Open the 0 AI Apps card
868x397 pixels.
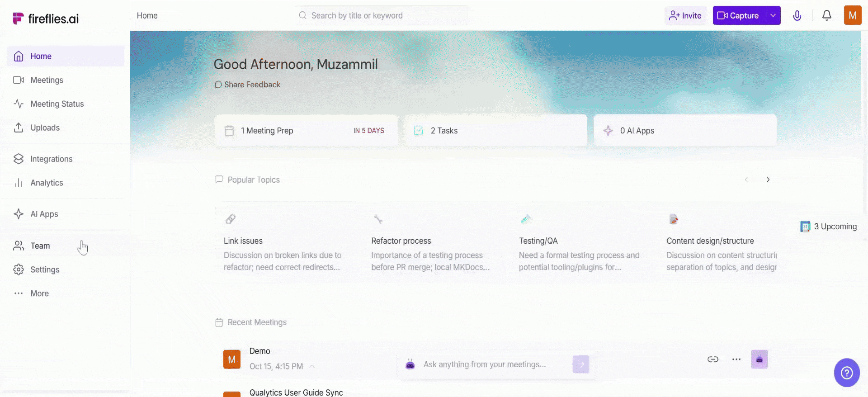click(685, 131)
